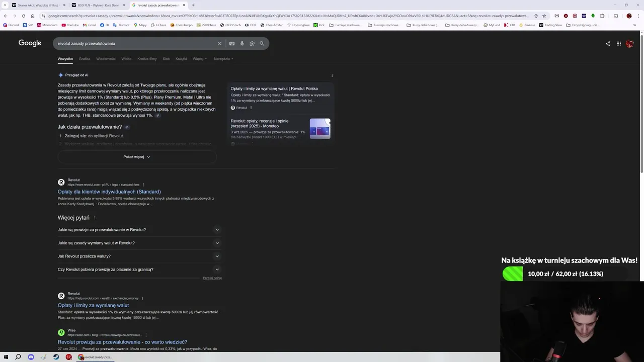Open the Google apps grid
644x362 pixels.
click(619, 44)
